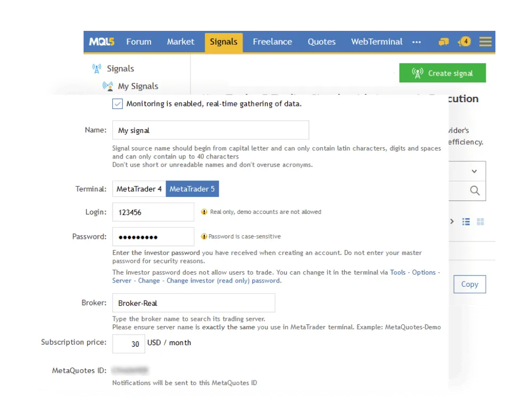Expand the dropdown chevron above search
Viewport: 532px width, 416px height.
(475, 171)
